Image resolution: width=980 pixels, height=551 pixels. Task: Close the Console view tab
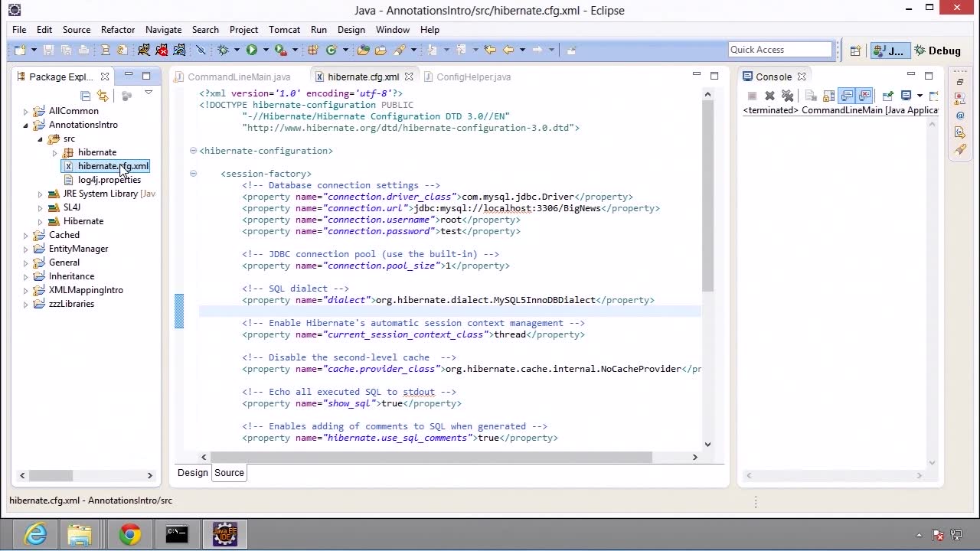point(802,77)
